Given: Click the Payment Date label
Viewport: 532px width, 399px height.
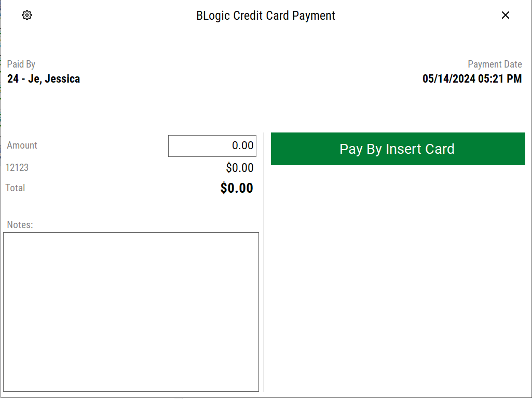Looking at the screenshot, I should (x=495, y=64).
